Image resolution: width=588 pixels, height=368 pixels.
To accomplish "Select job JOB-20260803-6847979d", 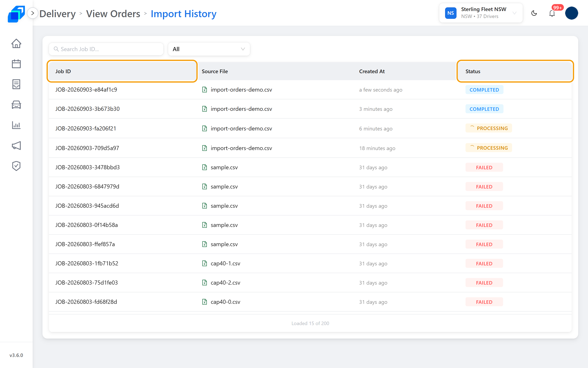I will 87,186.
